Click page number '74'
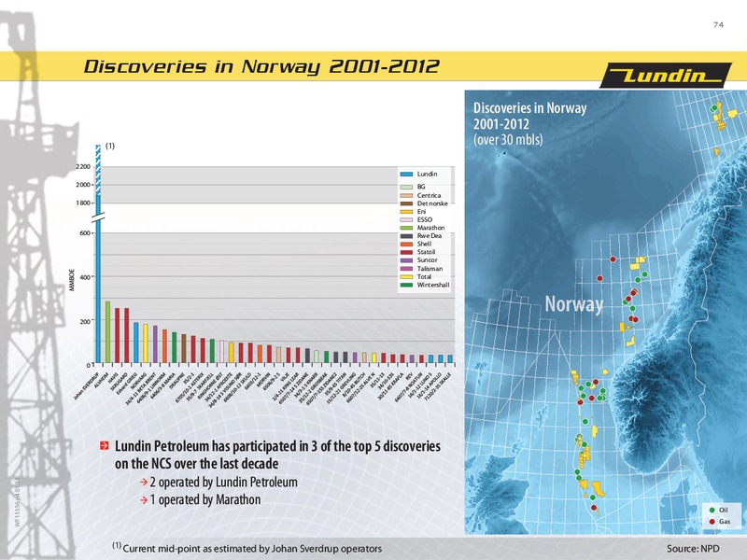 click(718, 25)
